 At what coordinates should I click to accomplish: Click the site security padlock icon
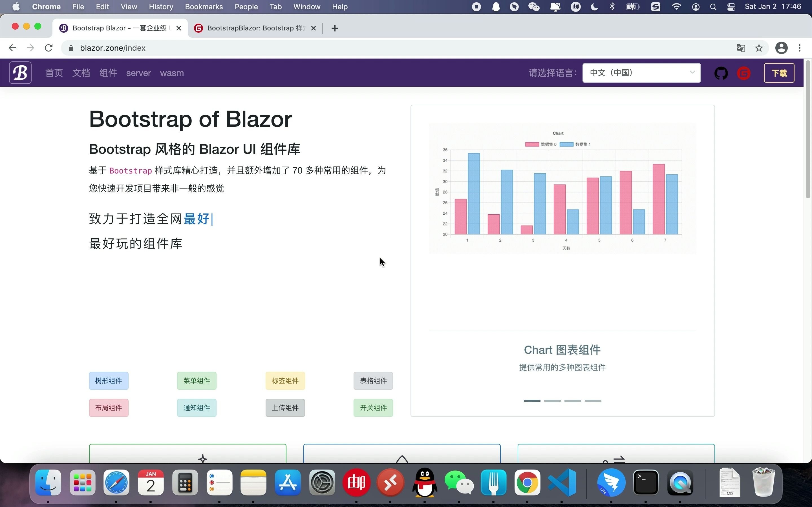[x=70, y=48]
